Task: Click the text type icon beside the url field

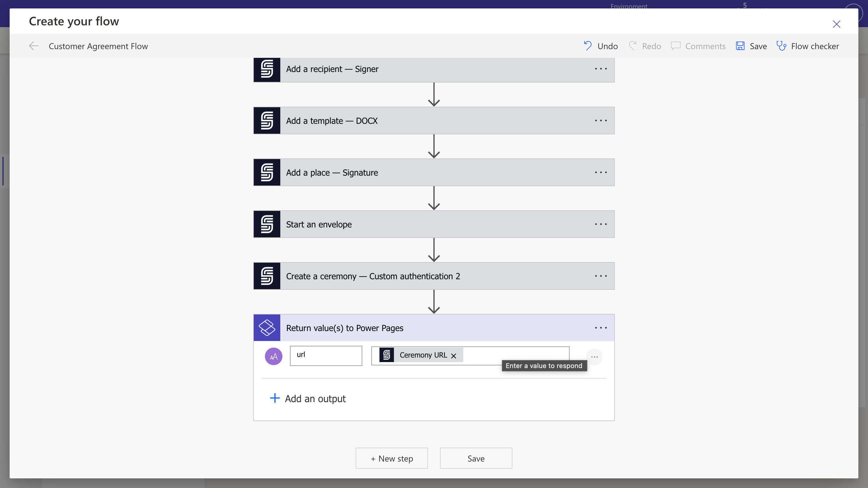Action: pyautogui.click(x=273, y=356)
